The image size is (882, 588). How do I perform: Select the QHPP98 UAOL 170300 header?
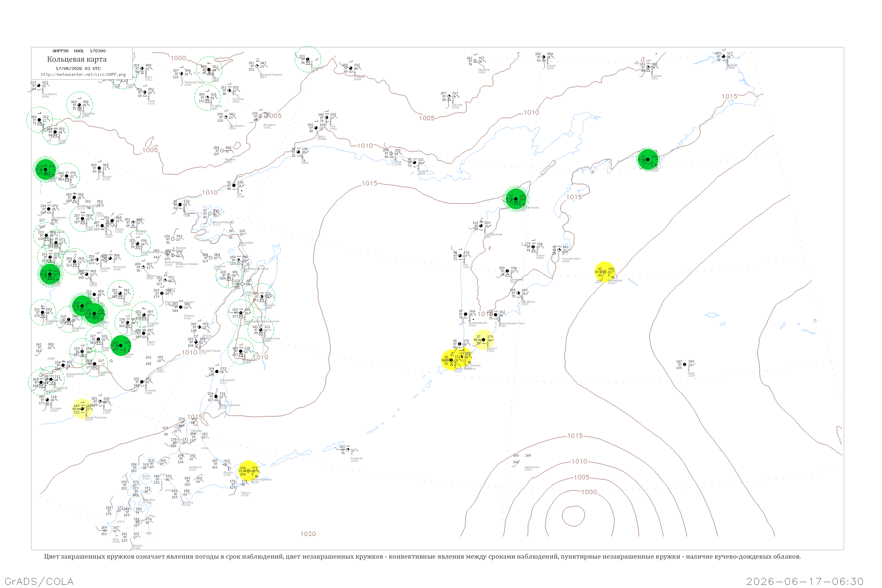point(79,51)
